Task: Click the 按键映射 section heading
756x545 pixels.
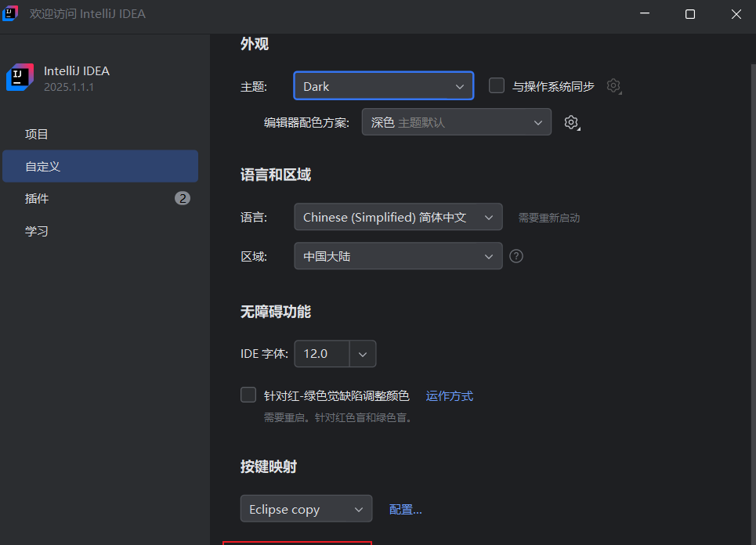Action: 269,467
